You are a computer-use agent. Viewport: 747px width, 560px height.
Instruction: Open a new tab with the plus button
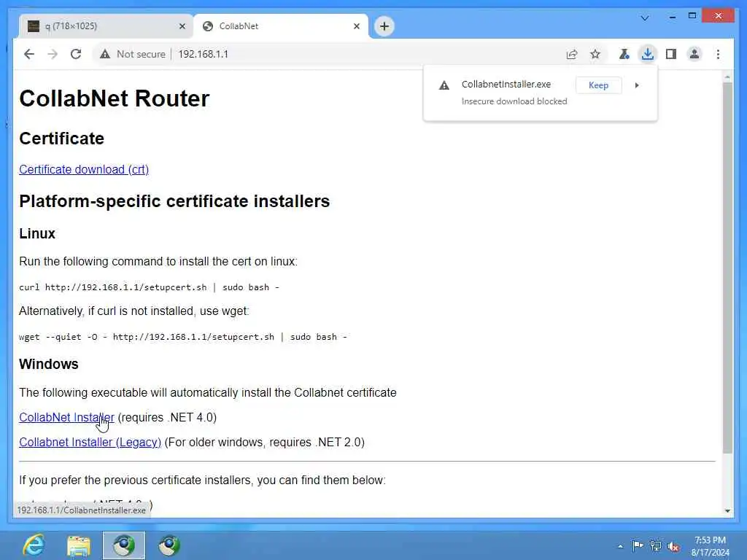(x=384, y=26)
